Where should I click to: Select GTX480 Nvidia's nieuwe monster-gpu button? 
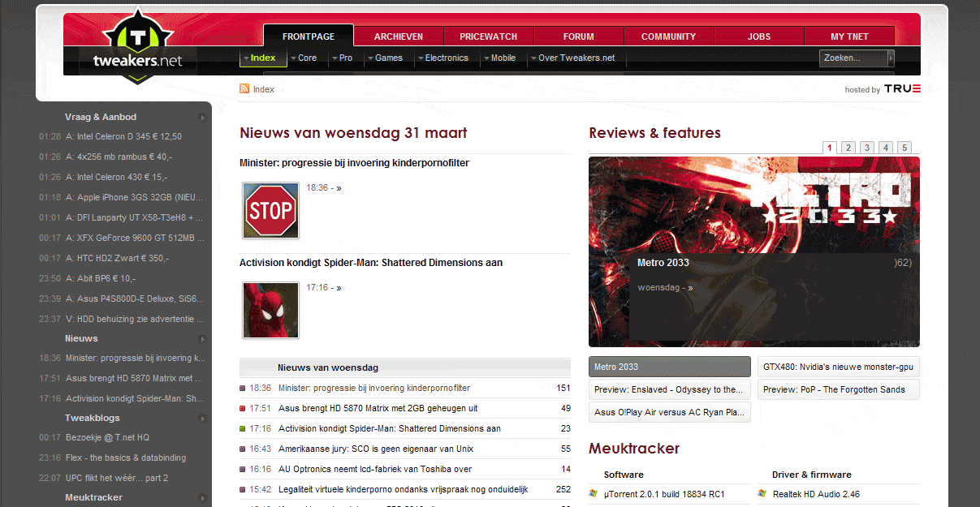(839, 367)
